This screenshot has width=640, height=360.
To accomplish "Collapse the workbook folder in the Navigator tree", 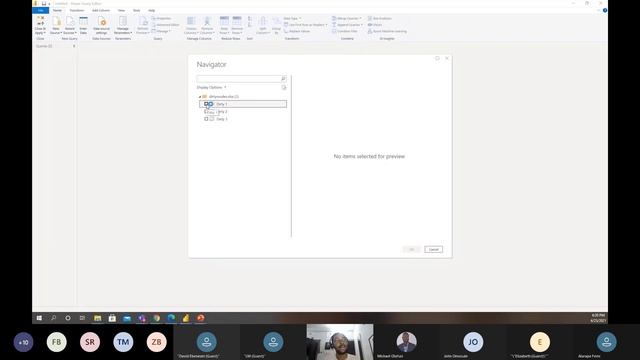I will click(x=200, y=97).
